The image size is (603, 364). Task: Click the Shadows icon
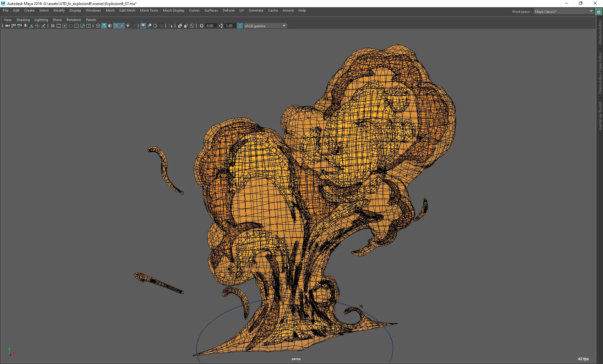(x=134, y=26)
